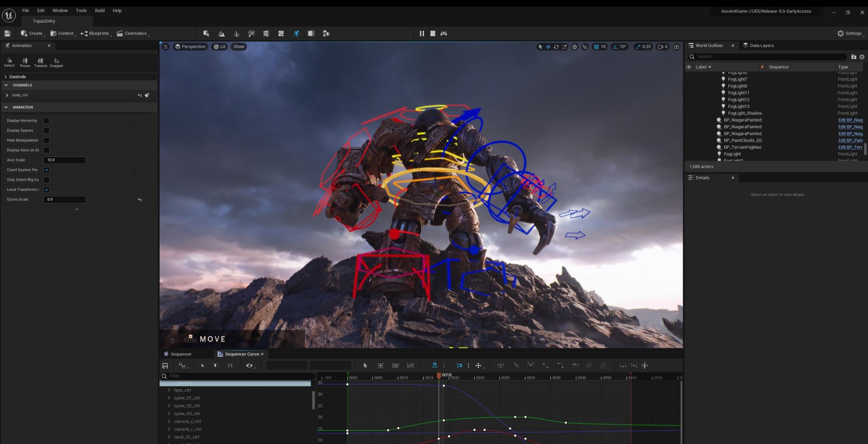This screenshot has height=444, width=868.
Task: Click the surface snapping icon in viewport
Action: pyautogui.click(x=585, y=47)
